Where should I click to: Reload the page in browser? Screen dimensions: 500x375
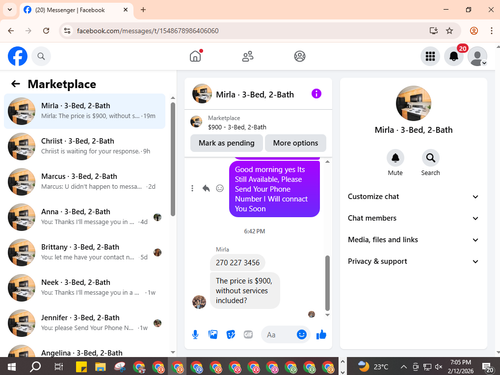(46, 31)
